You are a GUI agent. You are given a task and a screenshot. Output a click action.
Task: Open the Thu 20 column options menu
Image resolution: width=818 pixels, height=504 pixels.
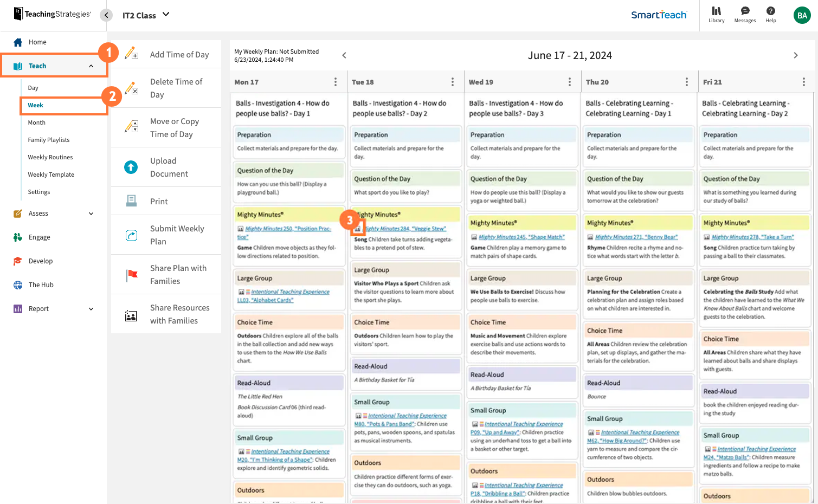click(687, 81)
